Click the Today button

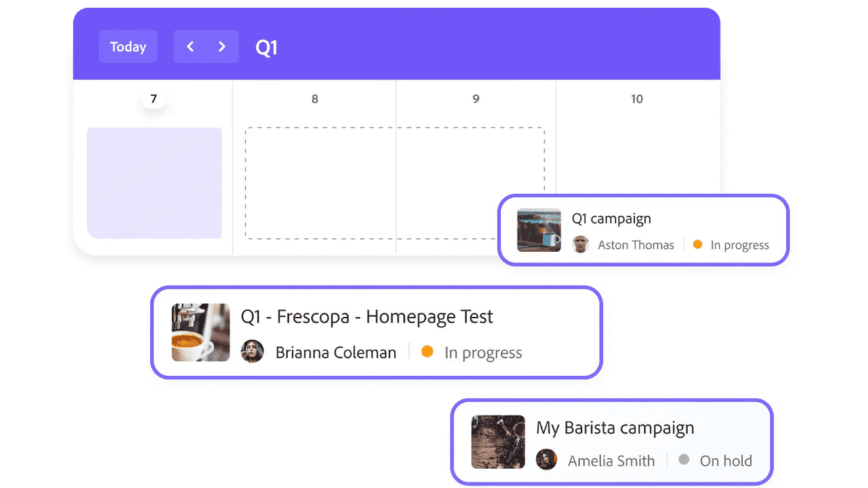[127, 46]
